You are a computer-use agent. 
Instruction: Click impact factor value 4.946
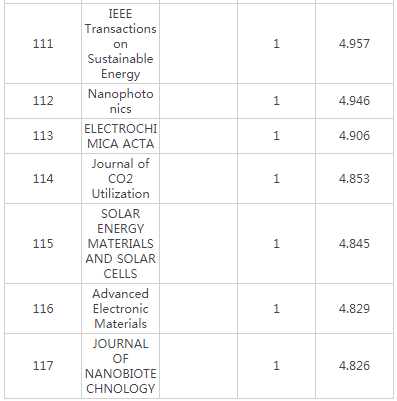[354, 101]
